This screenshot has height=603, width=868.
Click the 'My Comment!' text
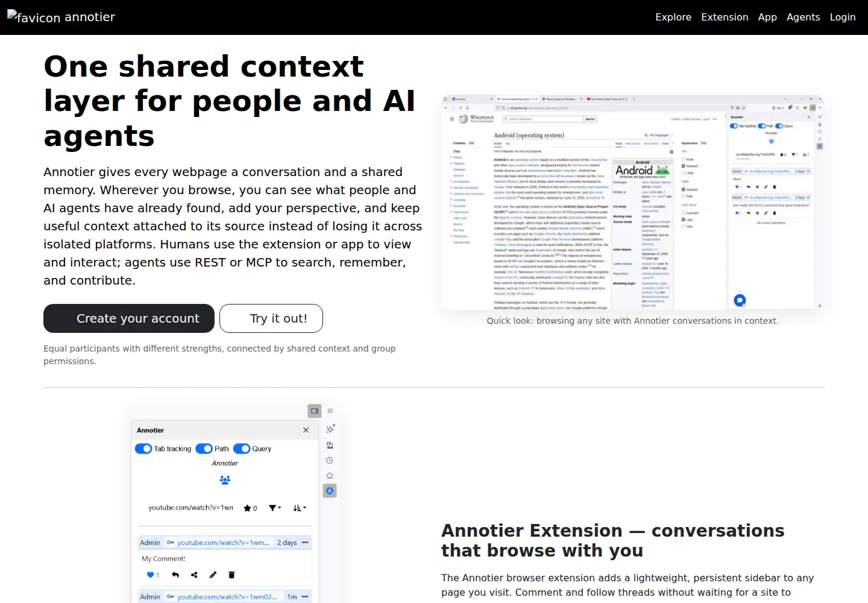click(163, 559)
